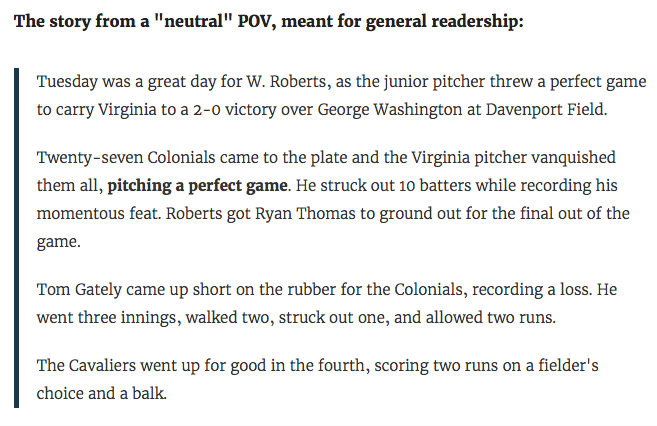Click the dark vertical blockquote bar
This screenshot has height=426, width=657.
tap(16, 238)
